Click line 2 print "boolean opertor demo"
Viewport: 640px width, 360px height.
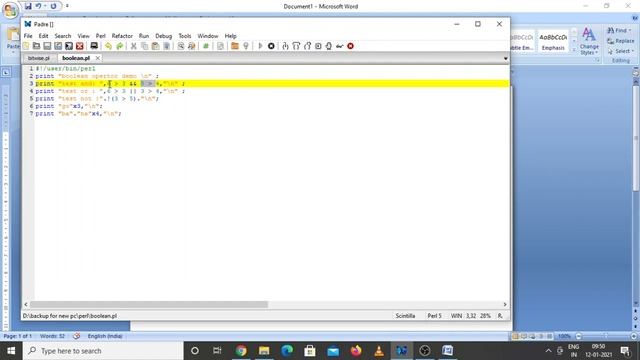pyautogui.click(x=97, y=76)
